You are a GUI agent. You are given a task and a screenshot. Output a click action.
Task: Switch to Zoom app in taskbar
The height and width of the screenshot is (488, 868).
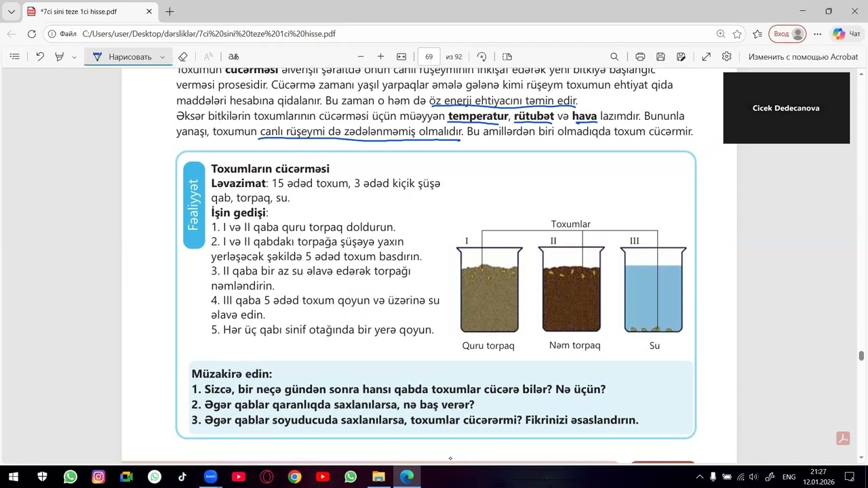pos(210,477)
